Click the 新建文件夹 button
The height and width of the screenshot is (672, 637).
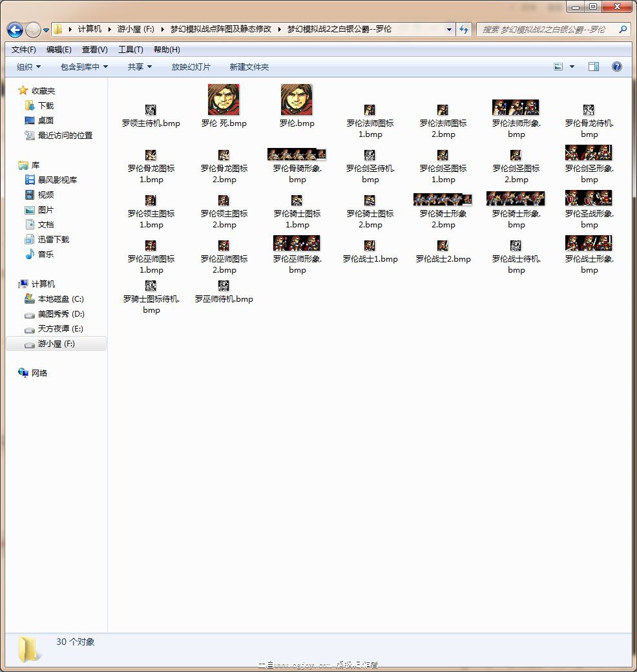click(x=249, y=67)
